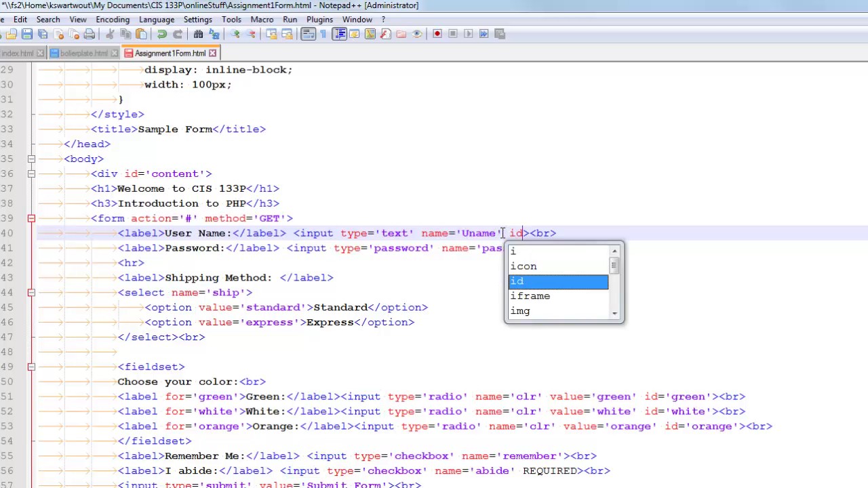868x488 pixels.
Task: Click the Close All toolbar icon
Action: pyautogui.click(x=74, y=34)
